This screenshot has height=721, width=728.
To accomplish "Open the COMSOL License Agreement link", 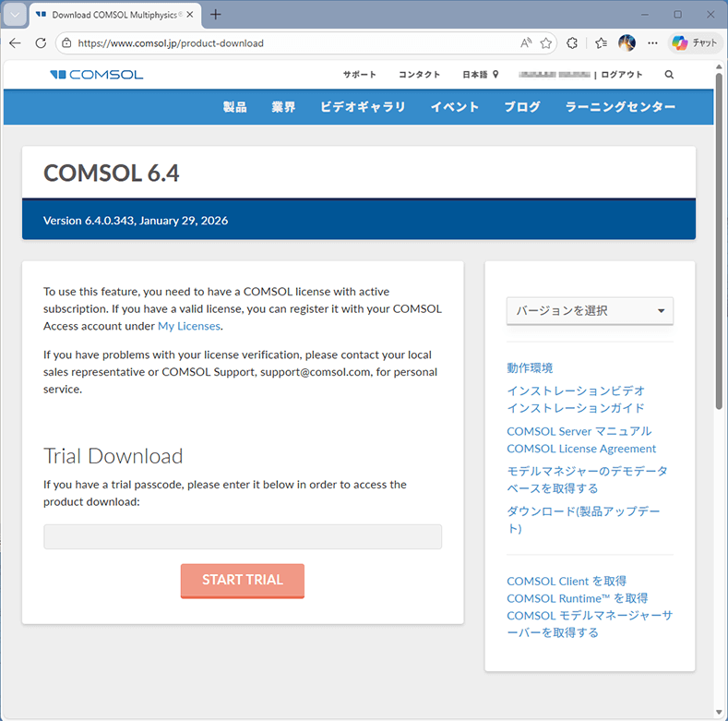I will (581, 449).
